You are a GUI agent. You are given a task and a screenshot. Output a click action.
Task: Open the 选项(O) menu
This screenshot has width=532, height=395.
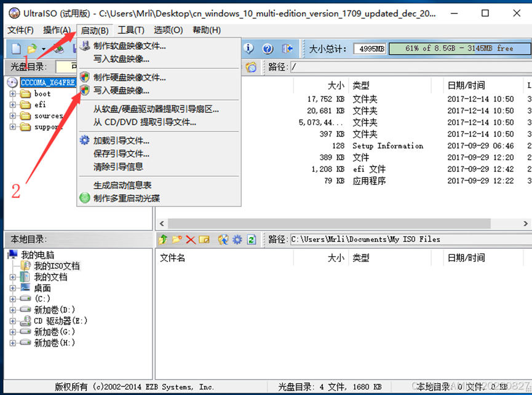tap(169, 30)
